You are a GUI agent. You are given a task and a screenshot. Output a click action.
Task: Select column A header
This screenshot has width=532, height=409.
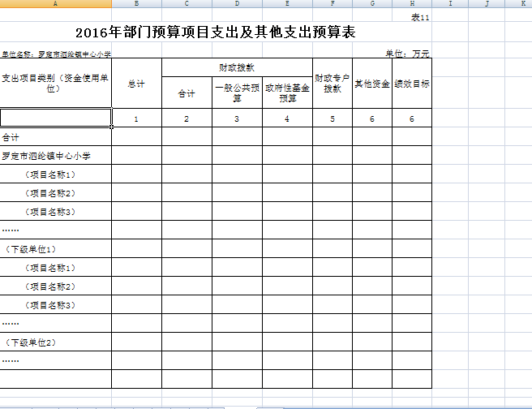pyautogui.click(x=55, y=4)
